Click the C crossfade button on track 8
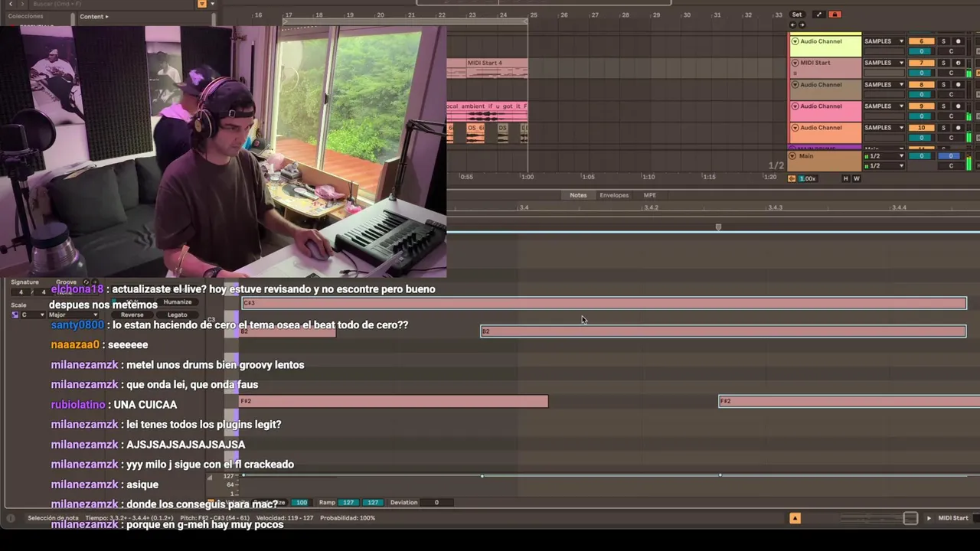This screenshot has height=551, width=980. coord(951,95)
